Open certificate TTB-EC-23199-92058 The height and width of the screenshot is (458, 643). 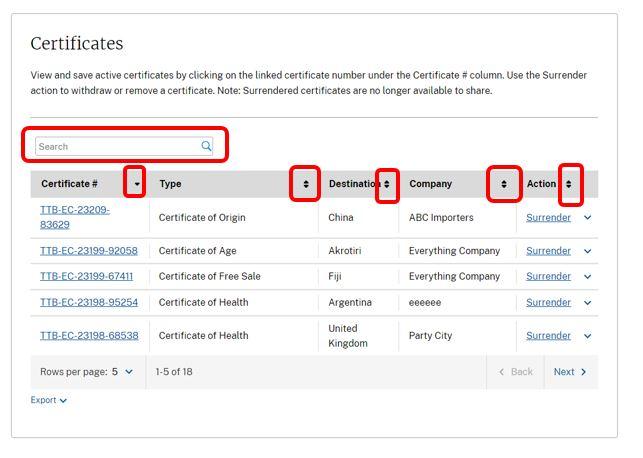pyautogui.click(x=89, y=251)
